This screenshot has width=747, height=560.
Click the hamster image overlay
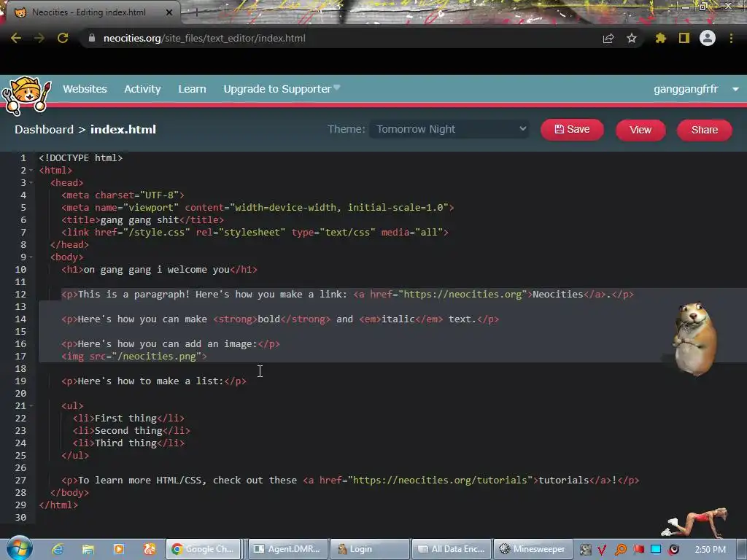click(x=694, y=339)
